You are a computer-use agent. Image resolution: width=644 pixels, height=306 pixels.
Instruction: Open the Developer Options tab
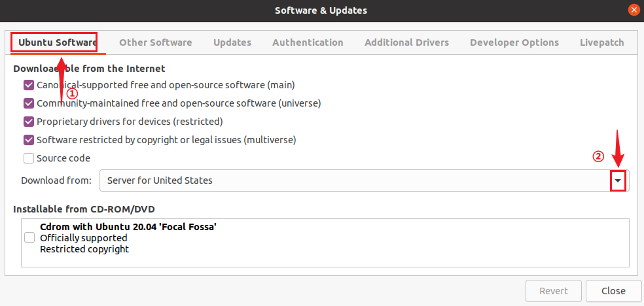[514, 42]
